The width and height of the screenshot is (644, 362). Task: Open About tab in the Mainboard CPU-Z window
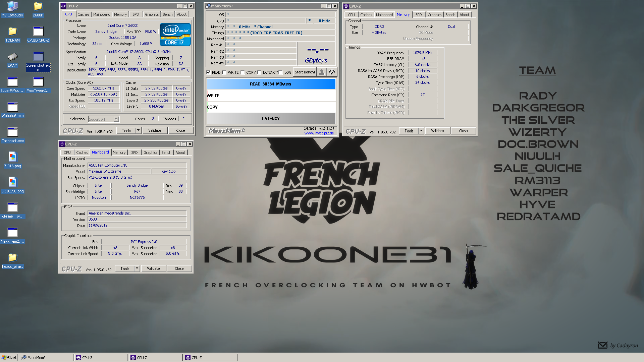[180, 153]
